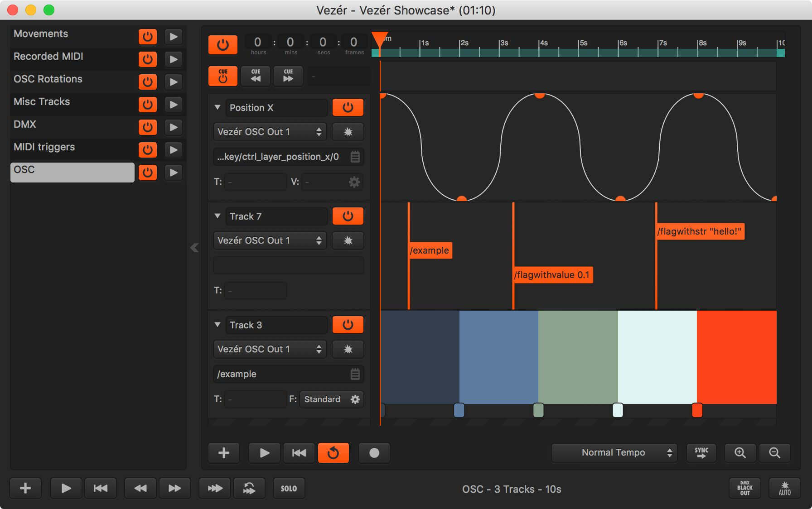The image size is (812, 509).
Task: Toggle power for Misc Tracks composition
Action: [x=148, y=104]
